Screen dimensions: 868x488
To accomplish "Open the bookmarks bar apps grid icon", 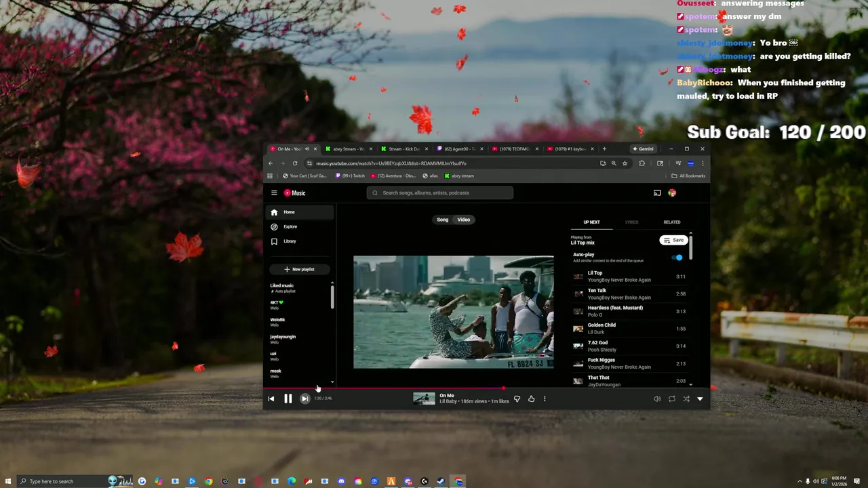I will pos(270,176).
